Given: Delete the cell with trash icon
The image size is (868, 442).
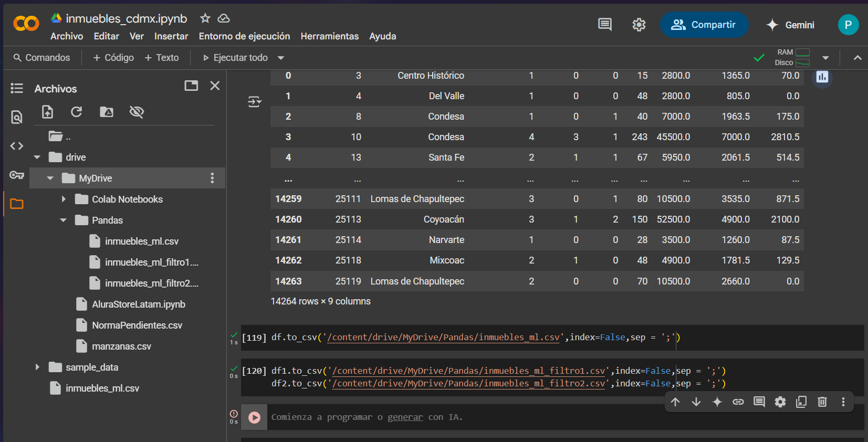Looking at the screenshot, I should [x=822, y=402].
